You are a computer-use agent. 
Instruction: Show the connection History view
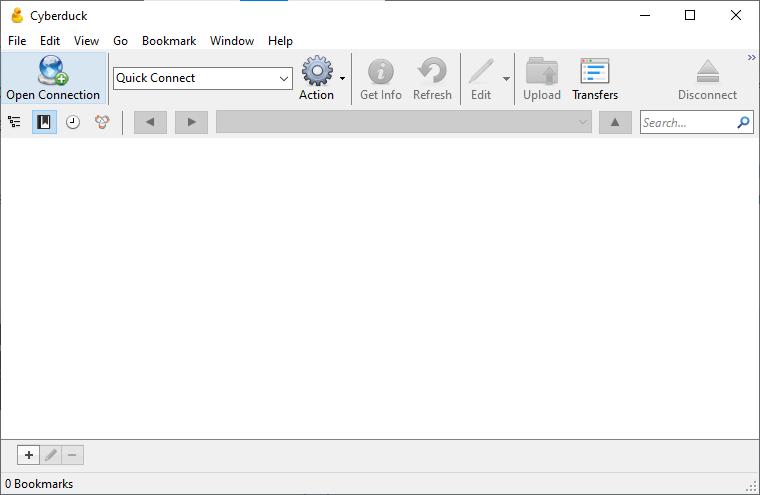pyautogui.click(x=73, y=122)
